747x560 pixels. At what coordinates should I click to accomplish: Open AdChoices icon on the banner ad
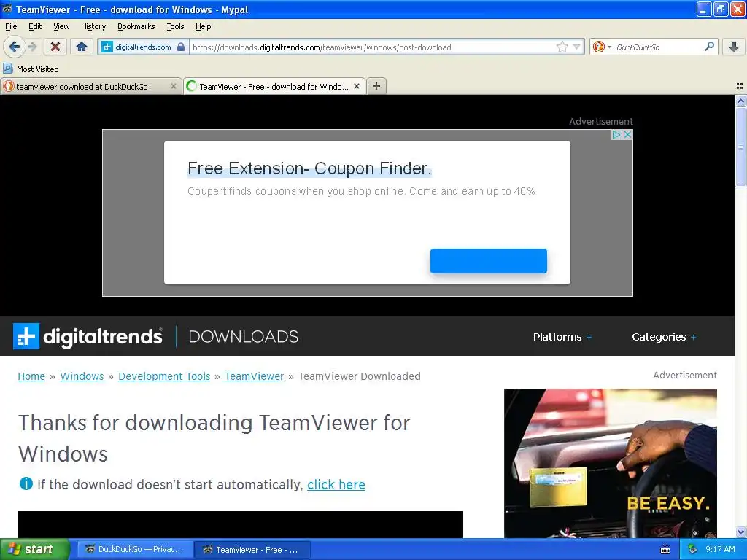[x=616, y=135]
